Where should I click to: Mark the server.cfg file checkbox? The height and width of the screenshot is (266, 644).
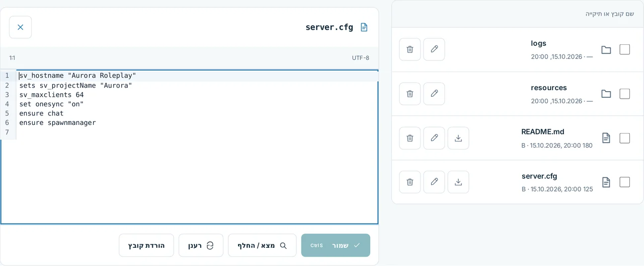pyautogui.click(x=625, y=182)
